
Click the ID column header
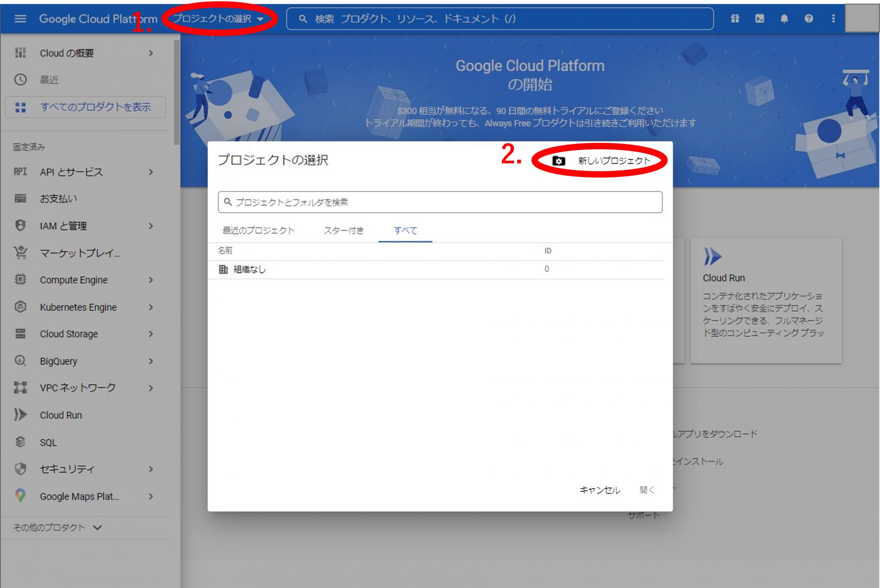548,251
